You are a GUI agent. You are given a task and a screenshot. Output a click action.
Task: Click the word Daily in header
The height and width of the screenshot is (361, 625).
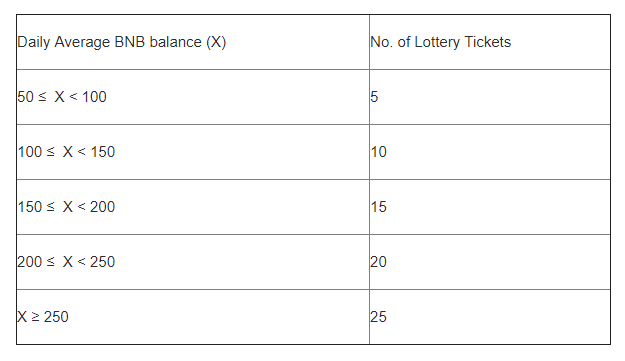(x=33, y=42)
